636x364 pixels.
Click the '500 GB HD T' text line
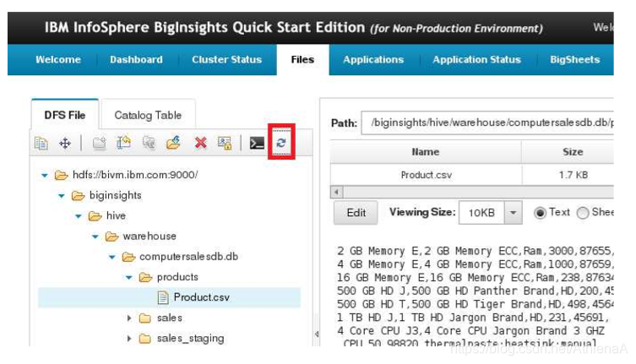(475, 304)
